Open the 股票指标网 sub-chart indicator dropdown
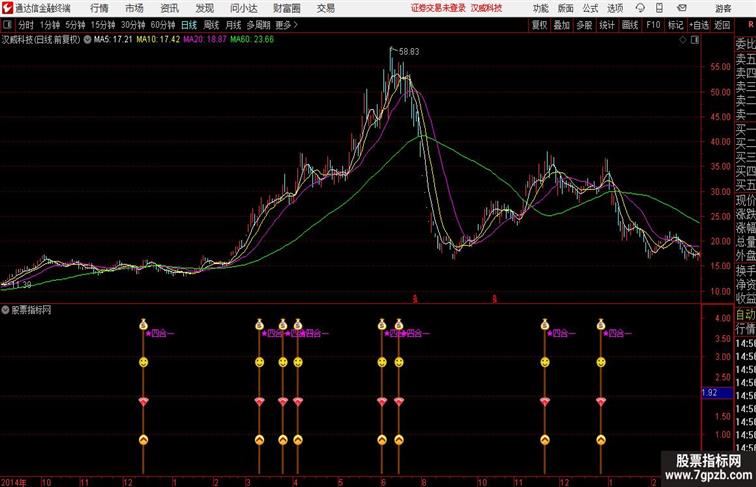The height and width of the screenshot is (487, 756). click(x=5, y=310)
